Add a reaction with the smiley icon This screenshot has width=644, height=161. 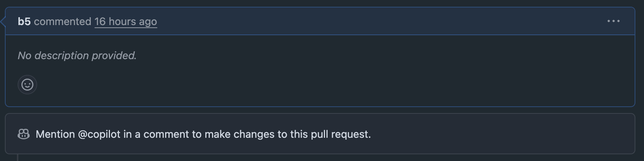(x=27, y=85)
